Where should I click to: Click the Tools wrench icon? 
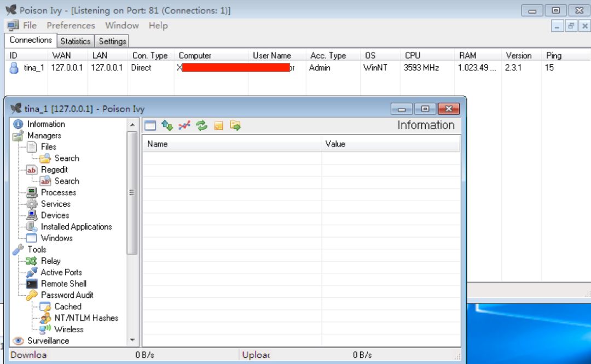tap(18, 250)
